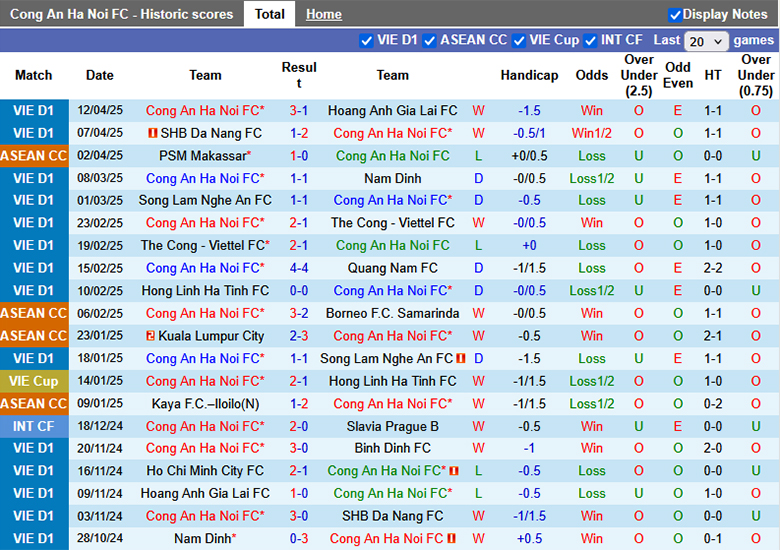
Task: Click the Hoang Anh Gia Lai FC opponent on 12/04/25
Action: coord(392,110)
